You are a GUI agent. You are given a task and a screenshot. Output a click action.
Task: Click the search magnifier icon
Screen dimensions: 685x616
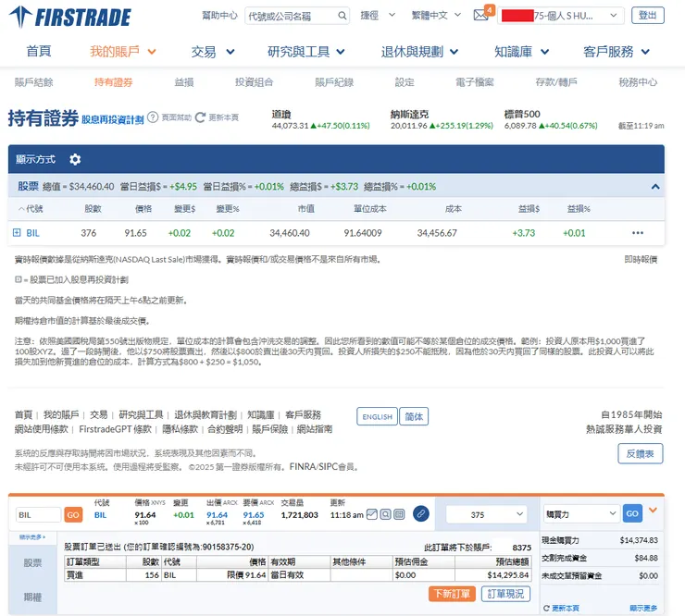click(x=342, y=16)
